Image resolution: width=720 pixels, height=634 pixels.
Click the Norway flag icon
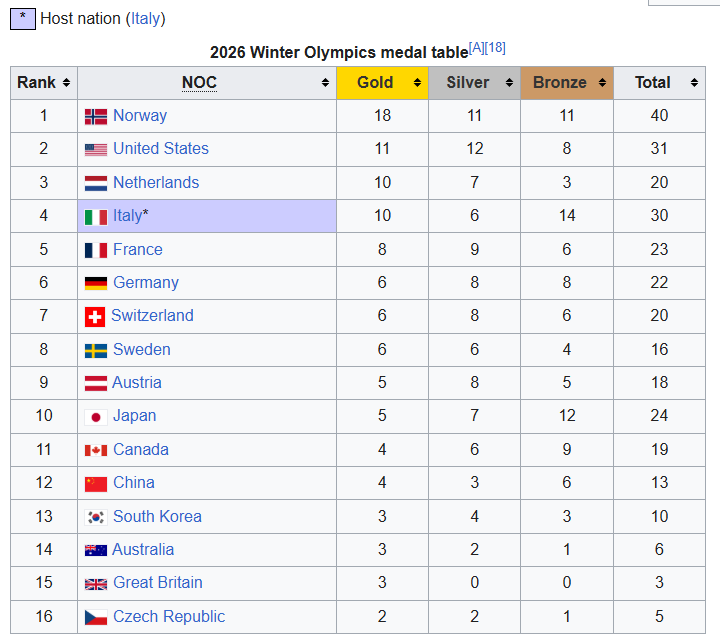click(96, 116)
